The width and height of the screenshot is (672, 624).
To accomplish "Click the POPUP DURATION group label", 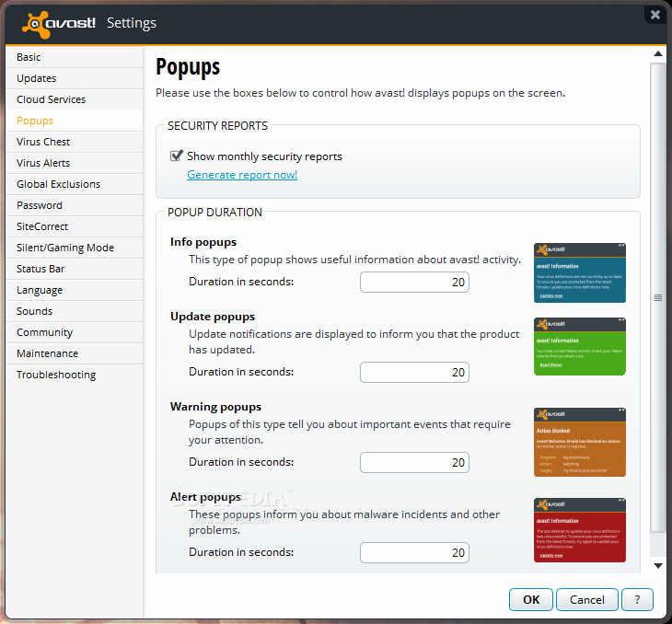I will click(214, 213).
